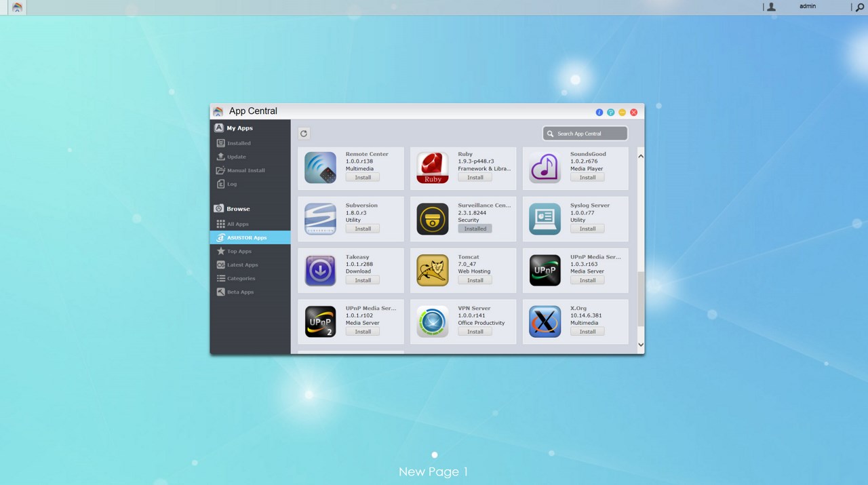The image size is (868, 485).
Task: Click the Syslog Server app name
Action: click(x=590, y=205)
